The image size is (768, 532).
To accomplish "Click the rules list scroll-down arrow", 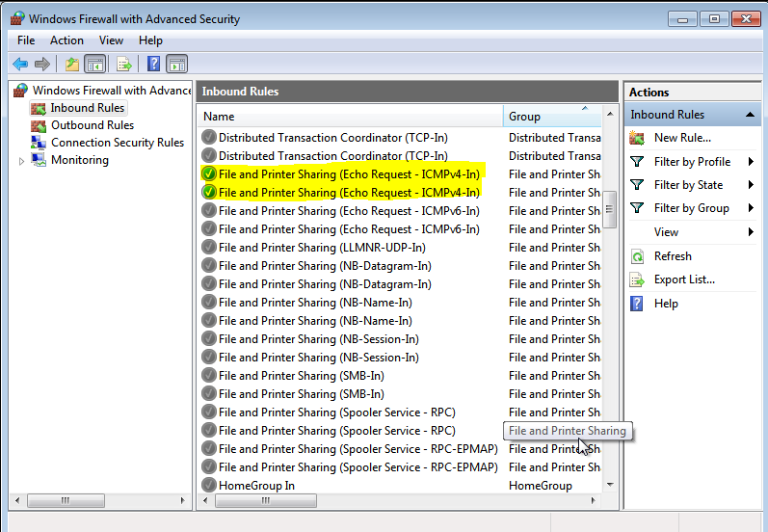I will pyautogui.click(x=610, y=485).
